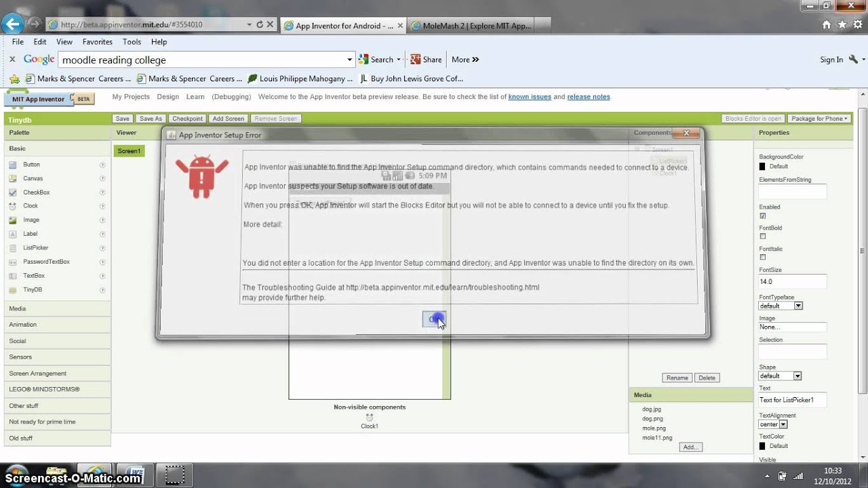Open the help icon beside the Button component

point(102,165)
